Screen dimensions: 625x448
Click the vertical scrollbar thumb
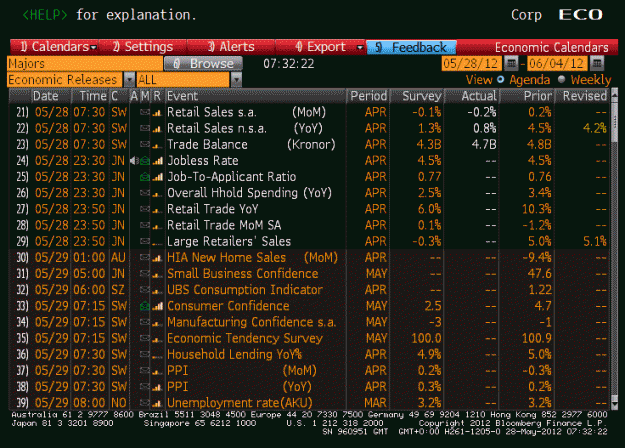pyautogui.click(x=614, y=121)
